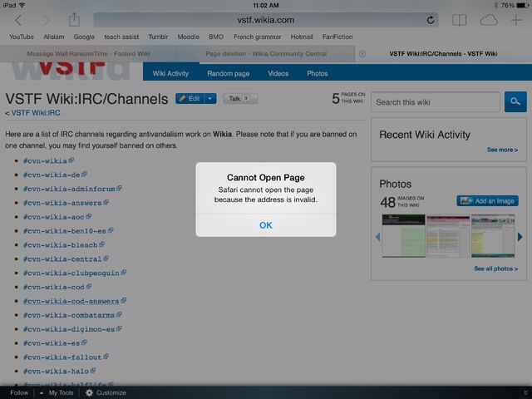The width and height of the screenshot is (532, 399).
Task: Show next photos with right arrow
Action: click(520, 236)
